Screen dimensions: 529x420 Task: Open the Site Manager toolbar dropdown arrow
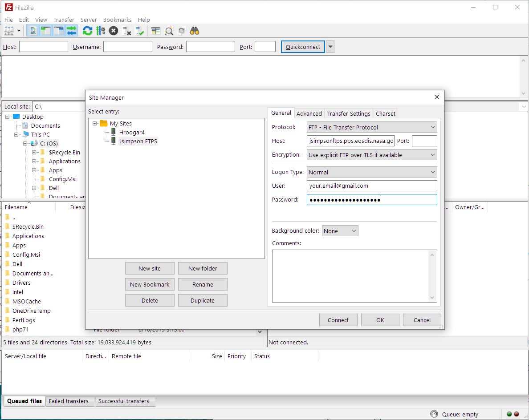point(19,31)
